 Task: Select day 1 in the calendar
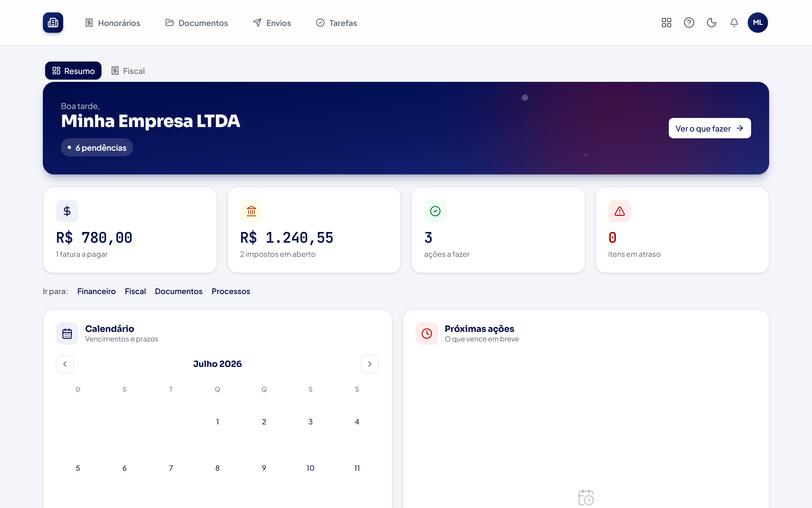(x=217, y=422)
